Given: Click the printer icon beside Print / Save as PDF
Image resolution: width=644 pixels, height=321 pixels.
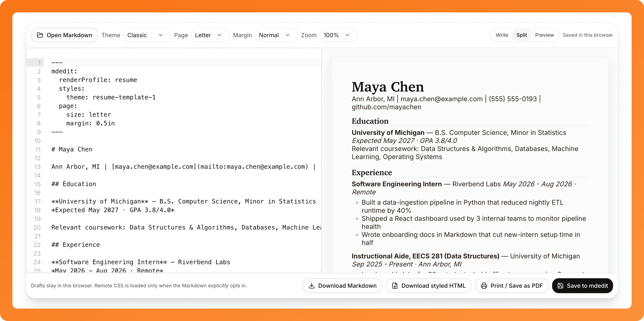Looking at the screenshot, I should click(484, 286).
